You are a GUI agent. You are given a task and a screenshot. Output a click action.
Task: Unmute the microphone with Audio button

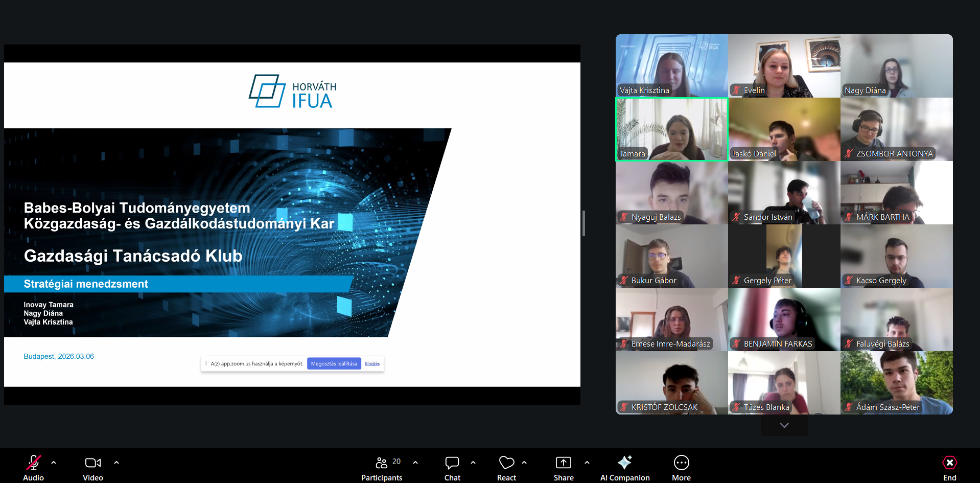click(x=33, y=464)
